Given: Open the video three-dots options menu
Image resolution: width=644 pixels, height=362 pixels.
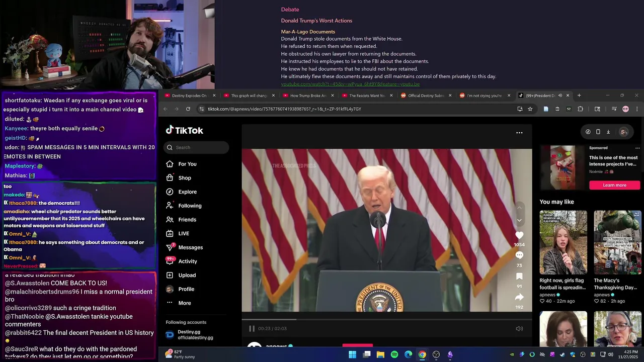Looking at the screenshot, I should [x=519, y=133].
